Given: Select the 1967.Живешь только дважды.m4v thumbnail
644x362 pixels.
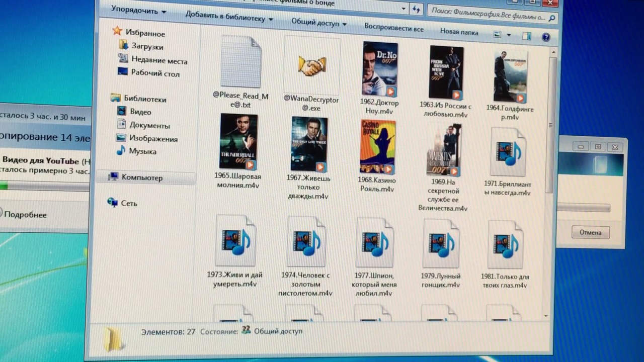Looking at the screenshot, I should [309, 144].
